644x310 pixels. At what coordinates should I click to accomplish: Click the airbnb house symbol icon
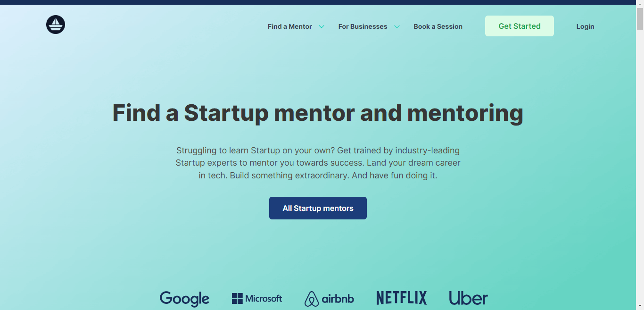(x=312, y=299)
